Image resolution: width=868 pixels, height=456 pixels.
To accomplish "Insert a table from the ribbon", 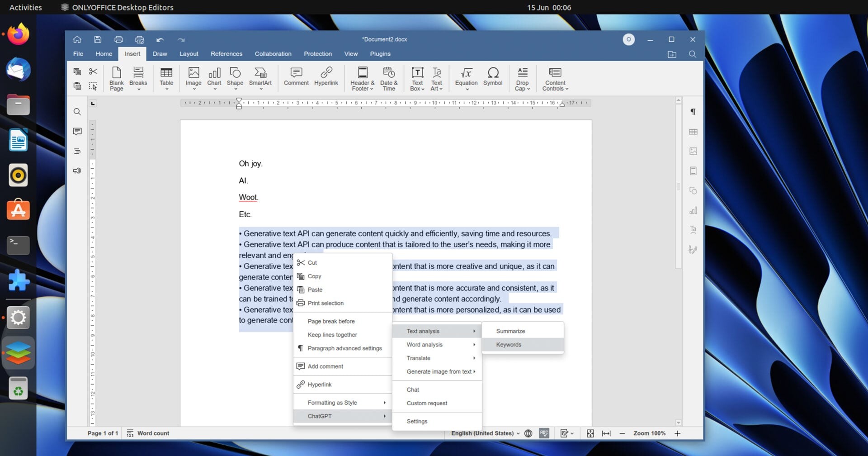I will (166, 77).
